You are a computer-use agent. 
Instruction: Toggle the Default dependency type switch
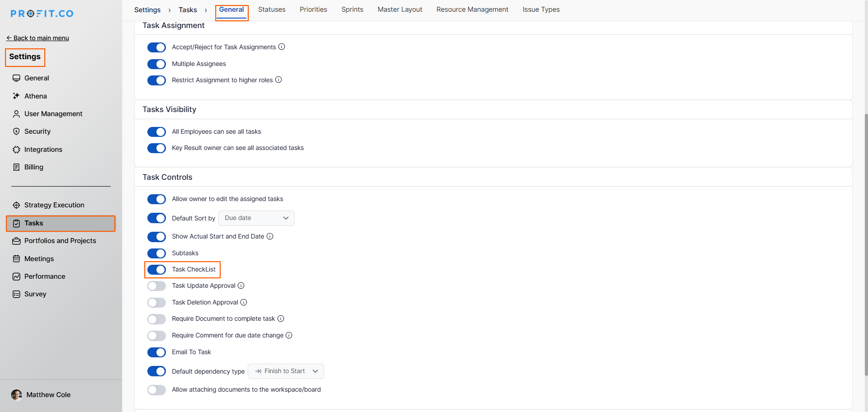pyautogui.click(x=156, y=371)
